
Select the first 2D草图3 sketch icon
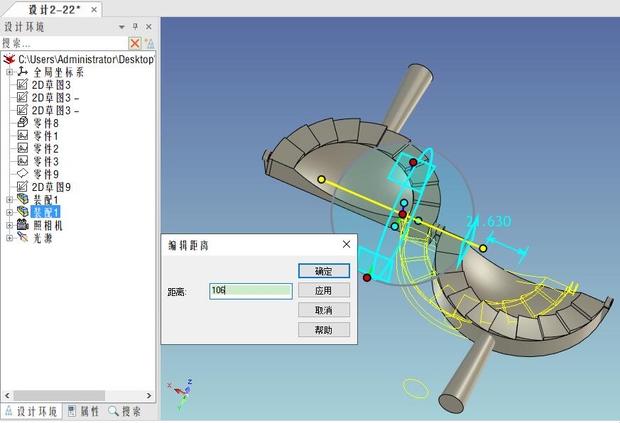pyautogui.click(x=23, y=85)
